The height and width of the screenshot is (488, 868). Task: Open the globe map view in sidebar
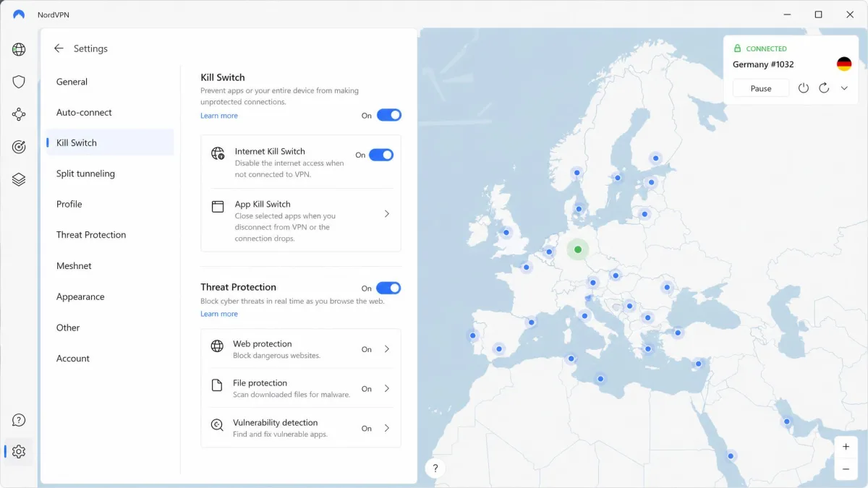[19, 49]
